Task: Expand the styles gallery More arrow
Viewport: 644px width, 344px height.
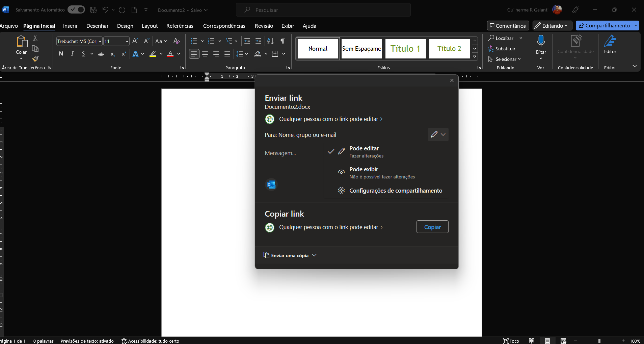Action: point(475,57)
